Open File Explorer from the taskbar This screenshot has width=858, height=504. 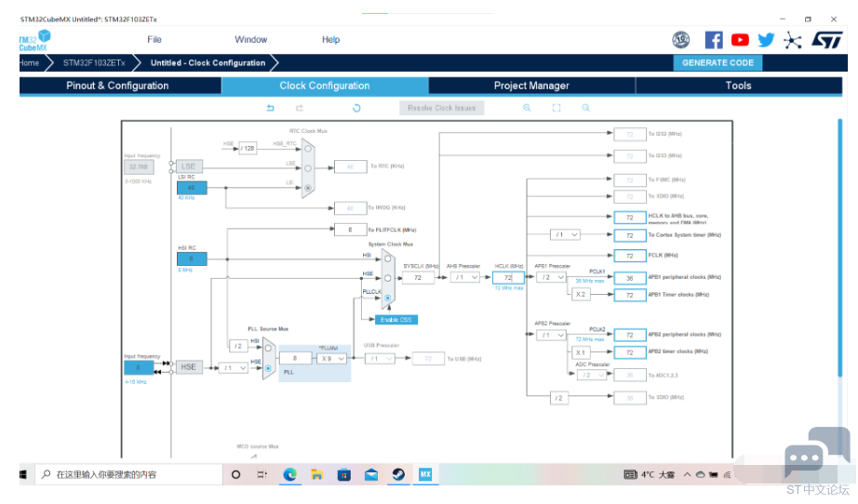coord(316,474)
